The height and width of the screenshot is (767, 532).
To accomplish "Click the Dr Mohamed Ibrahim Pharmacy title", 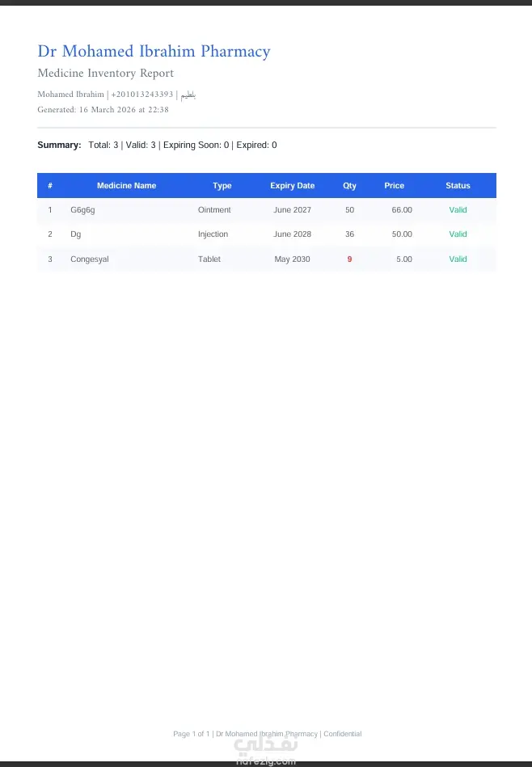I will (154, 52).
